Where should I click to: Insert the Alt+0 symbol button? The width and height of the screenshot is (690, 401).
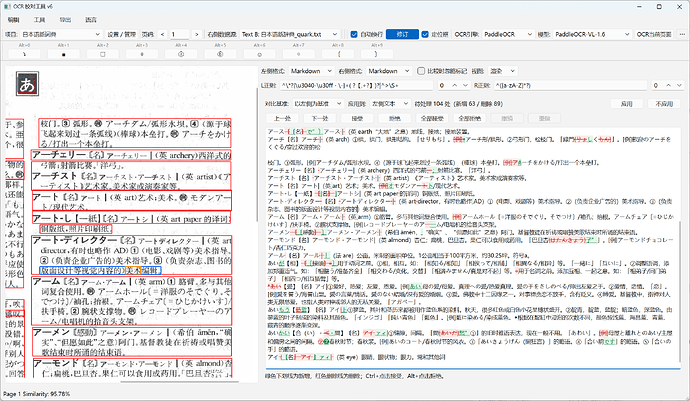[24, 54]
